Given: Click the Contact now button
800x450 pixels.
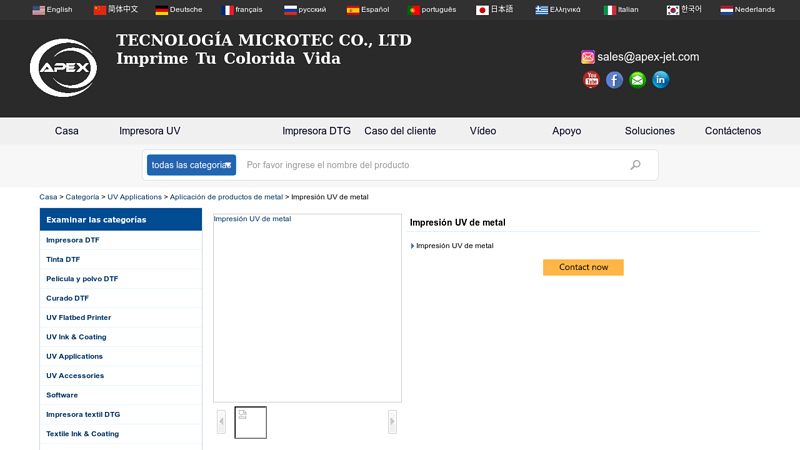Looking at the screenshot, I should 583,267.
